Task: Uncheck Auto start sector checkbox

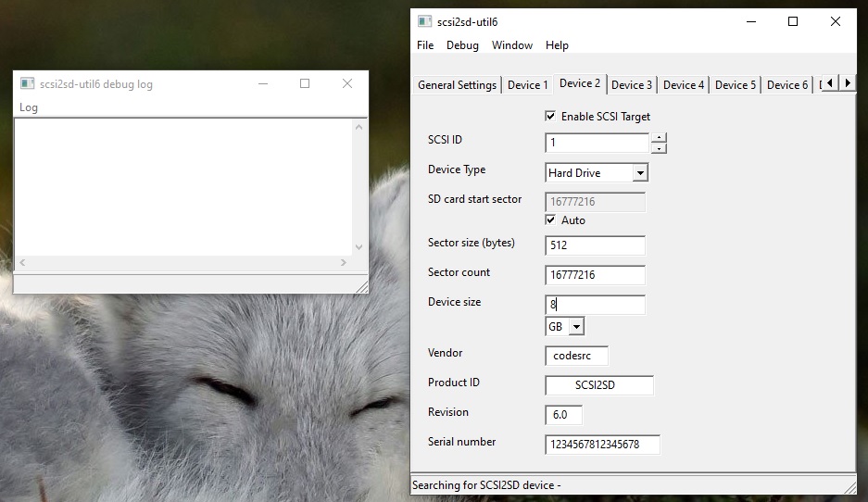Action: pyautogui.click(x=550, y=220)
